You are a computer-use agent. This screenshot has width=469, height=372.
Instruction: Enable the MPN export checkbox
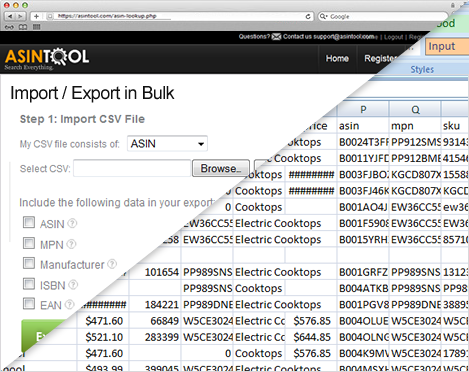pos(29,243)
